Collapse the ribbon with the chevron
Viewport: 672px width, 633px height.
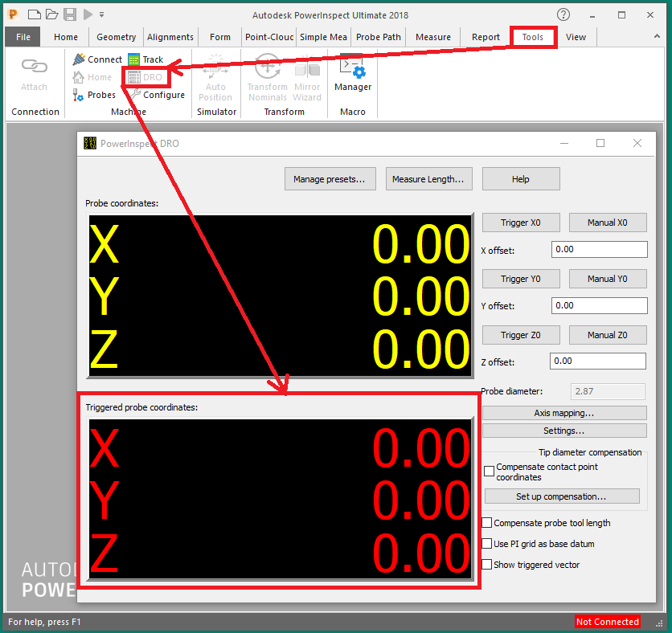(x=656, y=36)
